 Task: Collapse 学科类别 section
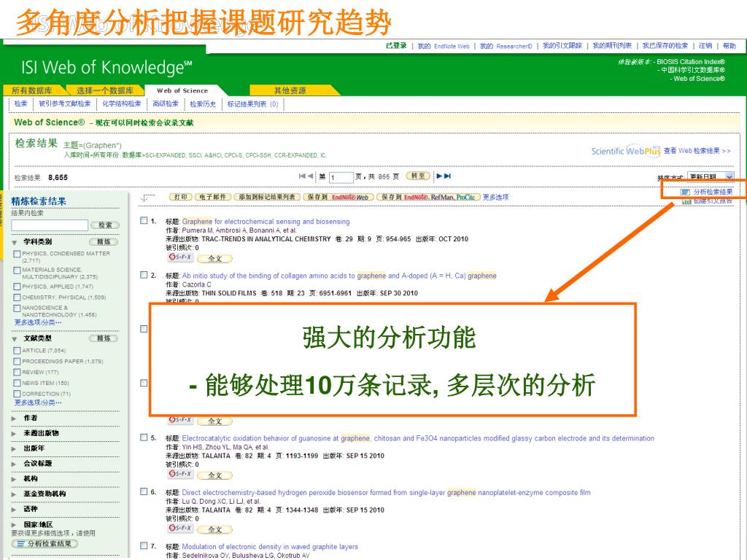click(15, 242)
